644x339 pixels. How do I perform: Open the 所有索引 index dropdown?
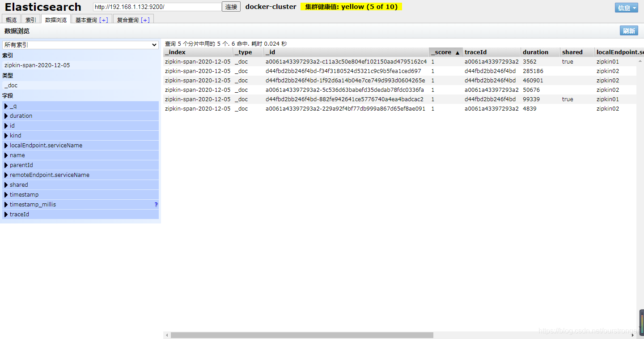click(80, 45)
